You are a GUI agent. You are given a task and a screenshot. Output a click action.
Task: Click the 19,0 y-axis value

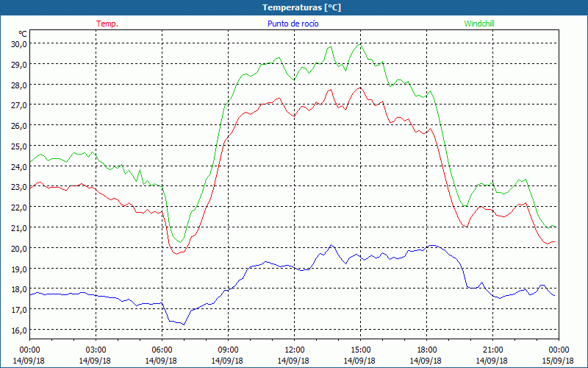click(19, 269)
